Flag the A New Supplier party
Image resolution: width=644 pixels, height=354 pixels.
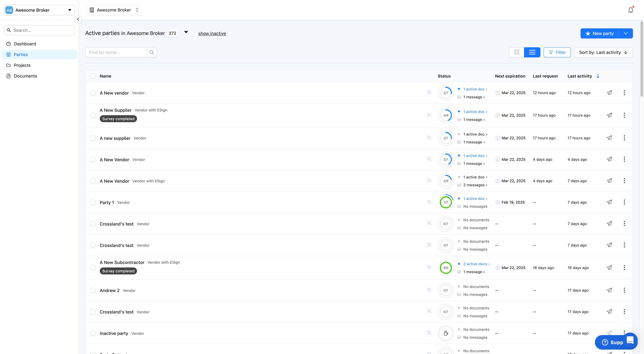click(x=429, y=115)
